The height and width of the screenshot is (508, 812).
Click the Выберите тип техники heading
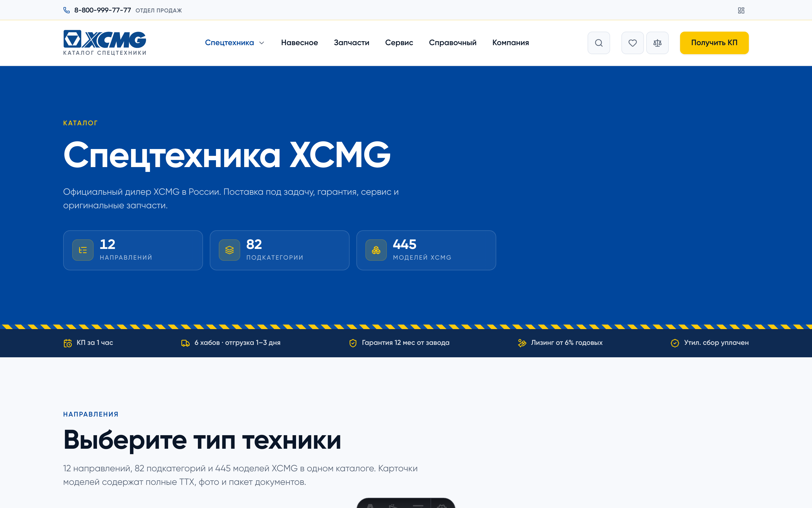click(202, 441)
